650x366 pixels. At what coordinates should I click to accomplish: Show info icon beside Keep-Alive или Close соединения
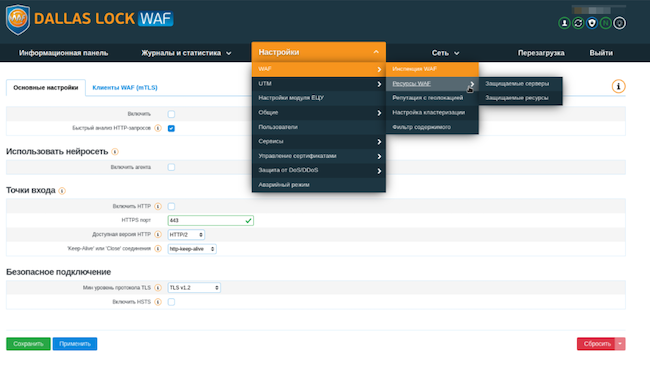click(158, 249)
